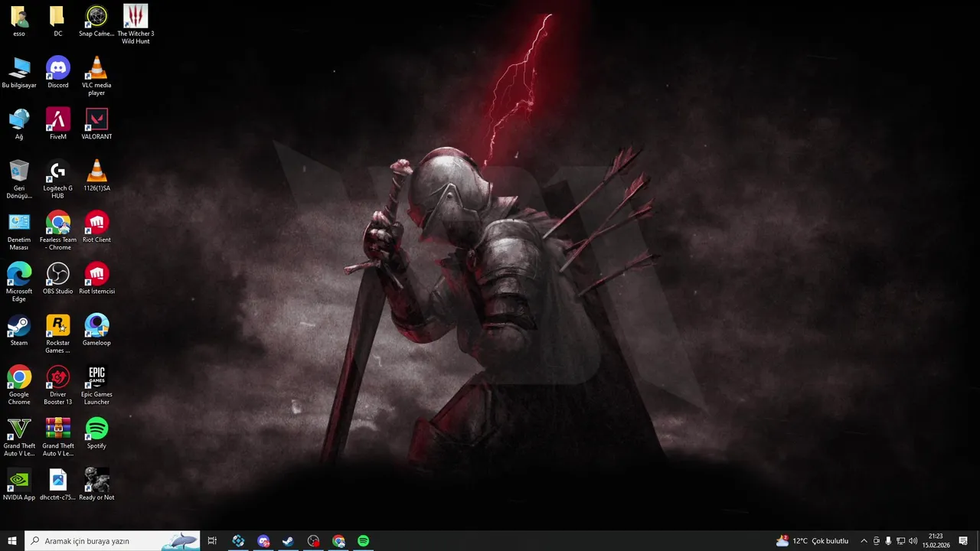Open Bu bilgisayar desktop icon

coord(19,73)
